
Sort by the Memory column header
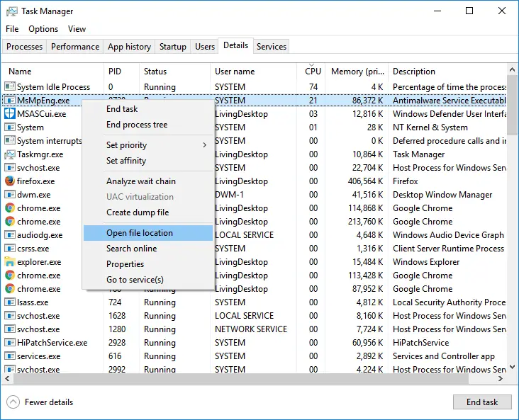point(357,72)
